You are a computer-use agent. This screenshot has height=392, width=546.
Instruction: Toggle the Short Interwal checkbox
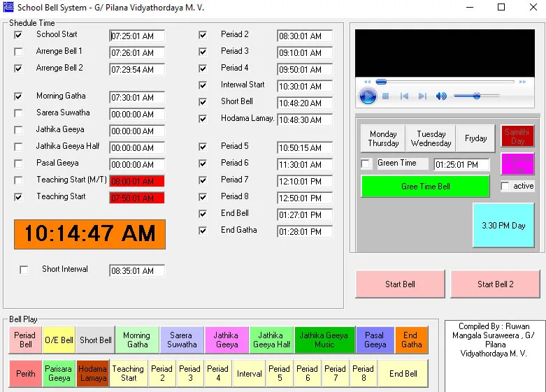pos(24,270)
